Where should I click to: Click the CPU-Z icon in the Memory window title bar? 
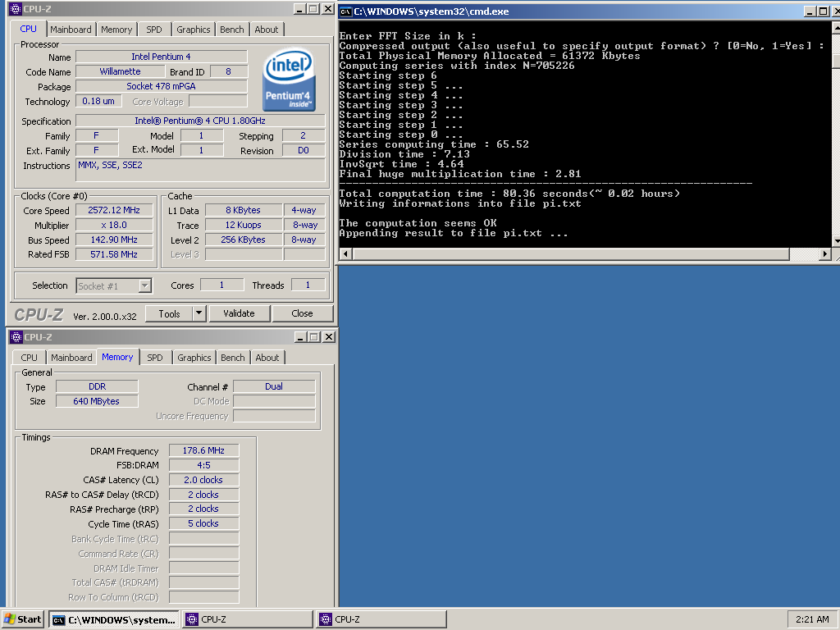point(16,337)
